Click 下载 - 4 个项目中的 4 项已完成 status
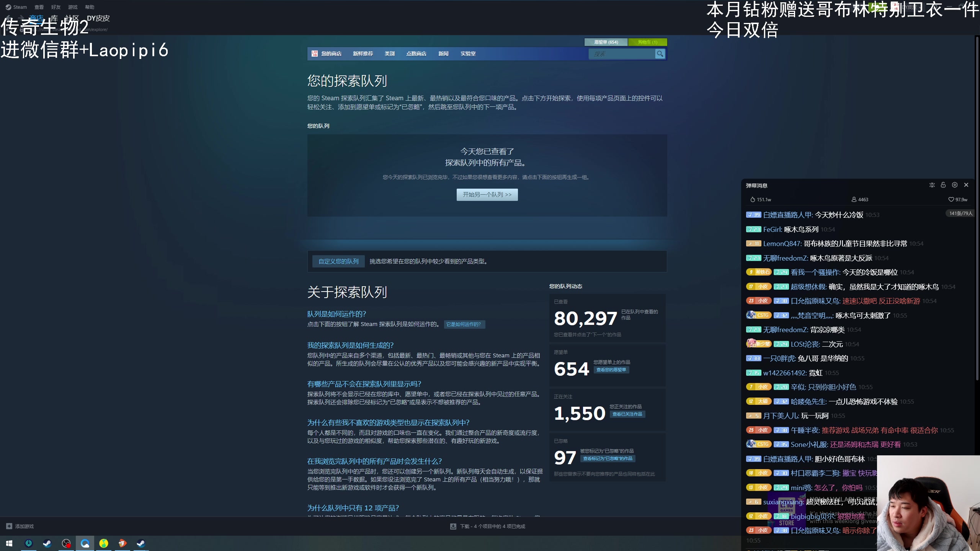The width and height of the screenshot is (980, 551). pyautogui.click(x=492, y=527)
